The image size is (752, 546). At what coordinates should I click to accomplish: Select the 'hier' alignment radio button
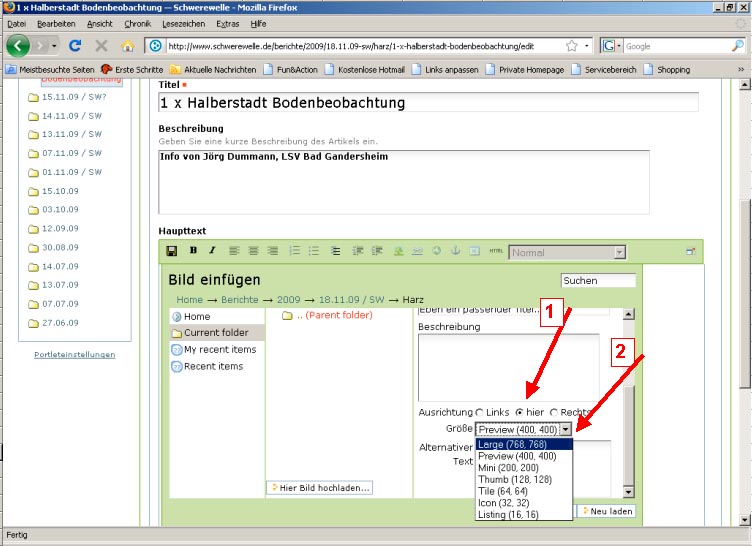point(519,412)
